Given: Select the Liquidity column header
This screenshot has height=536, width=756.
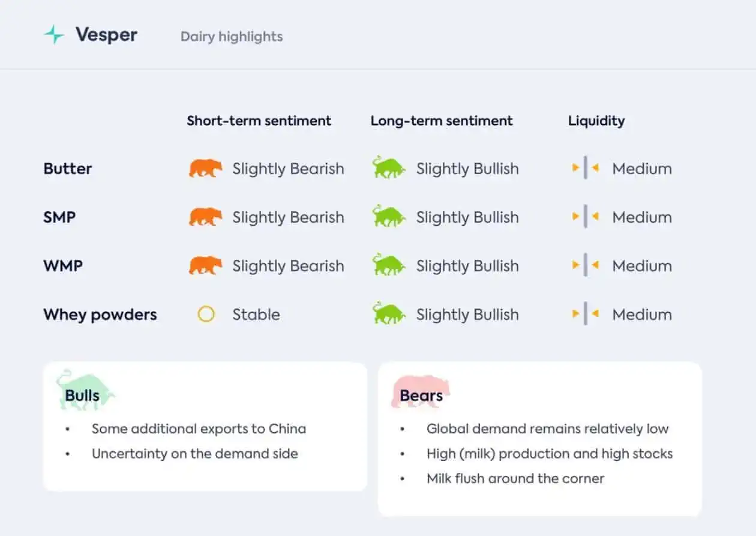Looking at the screenshot, I should [596, 121].
